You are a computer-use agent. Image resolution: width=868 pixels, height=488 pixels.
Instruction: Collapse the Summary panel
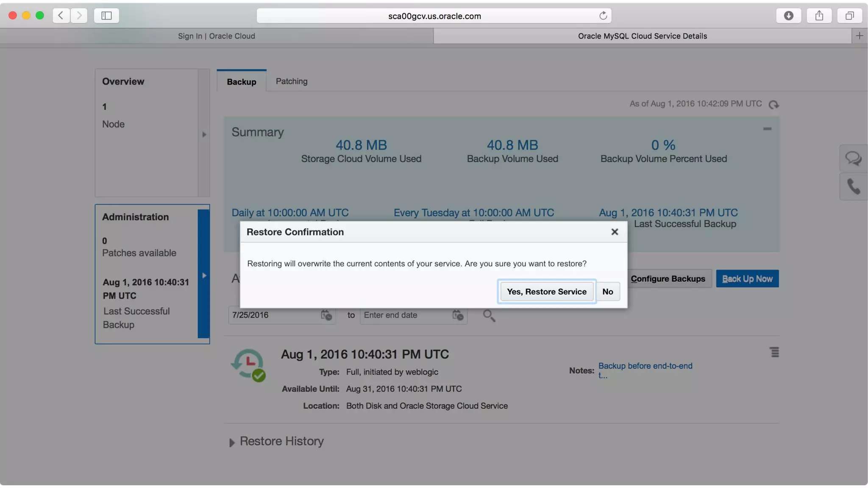767,129
